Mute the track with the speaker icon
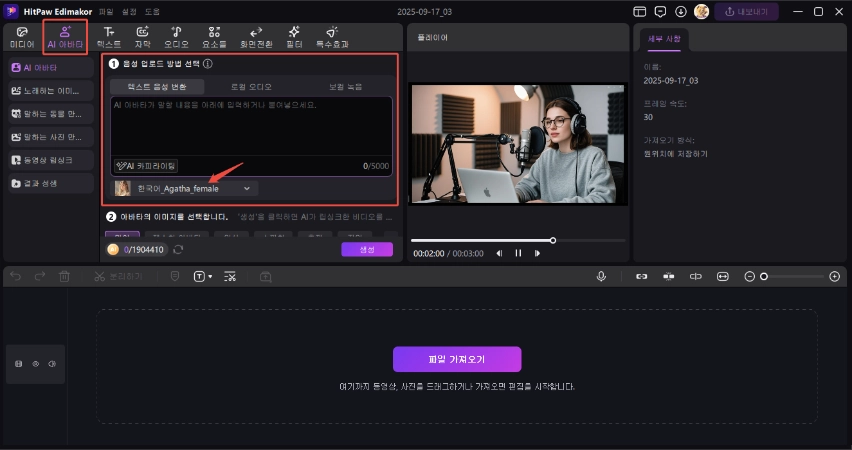Viewport: 852px width, 450px height. [x=51, y=364]
